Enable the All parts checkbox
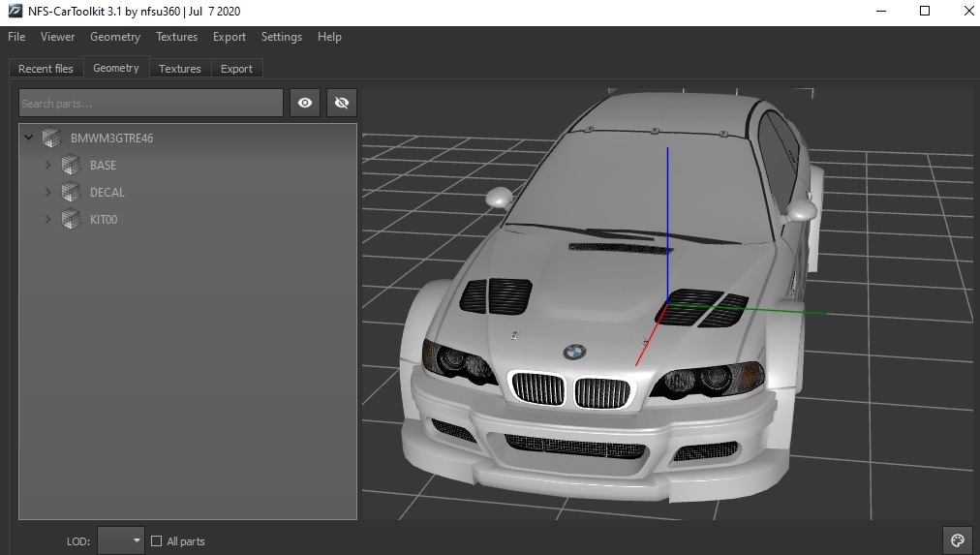Screen dimensions: 980x555 pyautogui.click(x=156, y=541)
